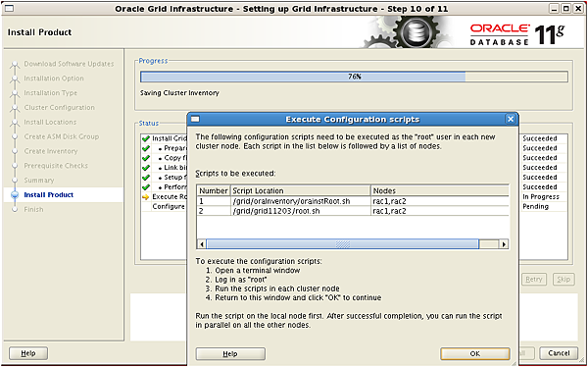Click the horizontal scrollbar thumb in scripts table
Screen dimensions: 588x367
(x=342, y=244)
